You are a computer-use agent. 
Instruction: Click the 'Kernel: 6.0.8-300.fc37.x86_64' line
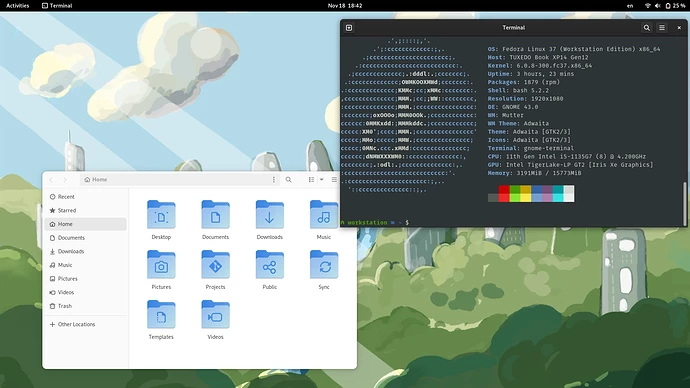(x=540, y=66)
